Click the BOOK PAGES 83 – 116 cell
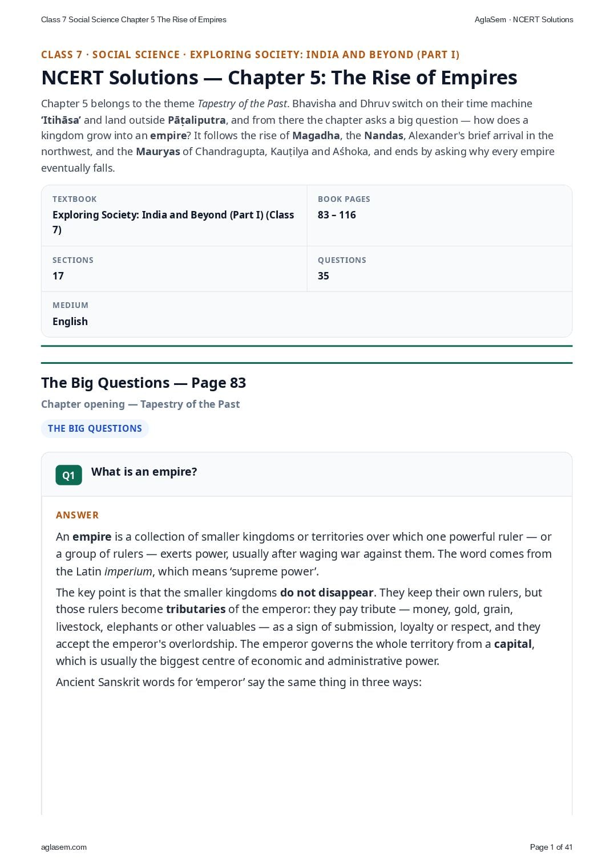 tap(439, 216)
